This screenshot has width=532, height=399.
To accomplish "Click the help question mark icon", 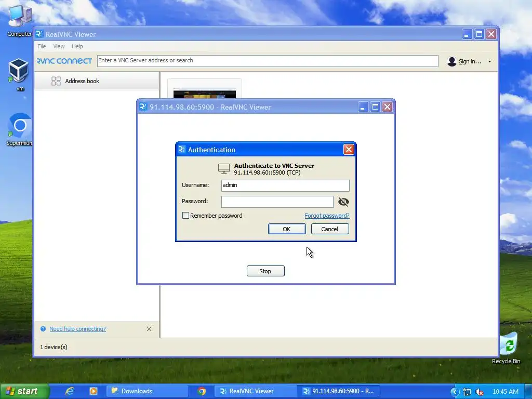I will [x=43, y=329].
